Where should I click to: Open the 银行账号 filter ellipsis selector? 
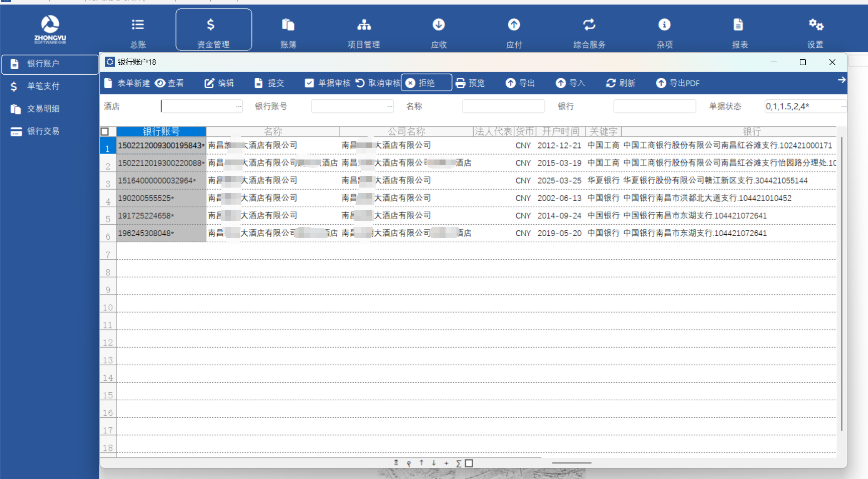pos(389,106)
